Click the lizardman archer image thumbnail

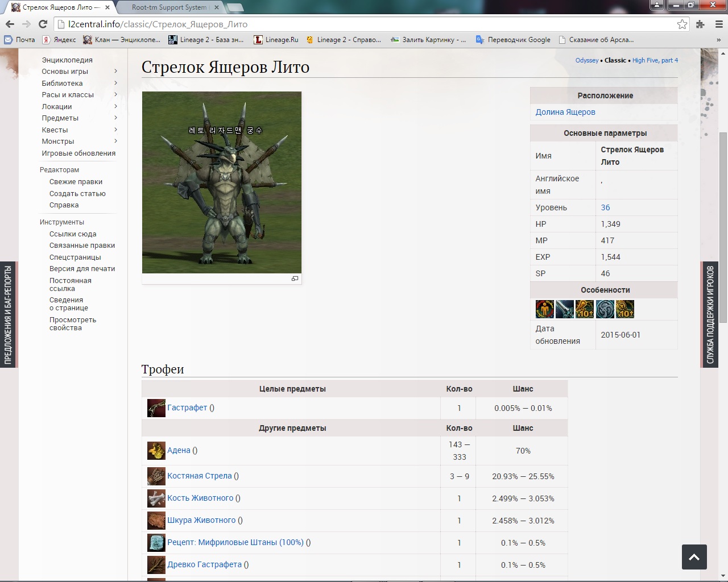[222, 182]
